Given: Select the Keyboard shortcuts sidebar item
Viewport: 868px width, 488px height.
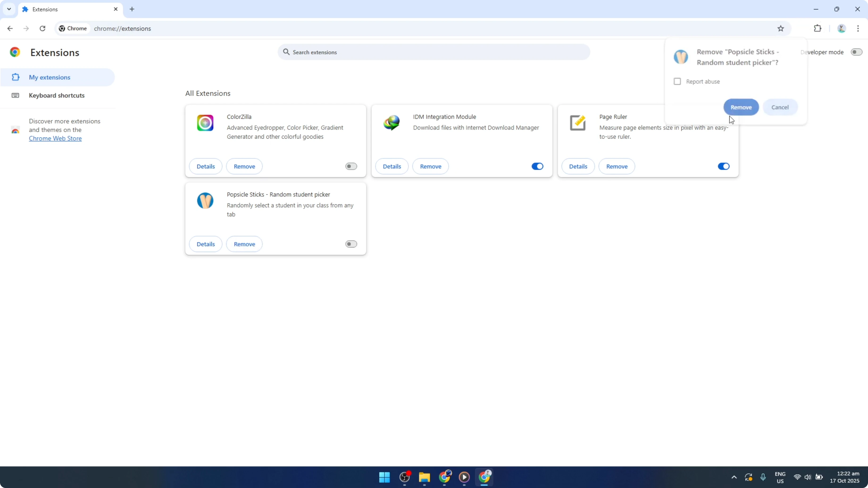Looking at the screenshot, I should tap(56, 95).
